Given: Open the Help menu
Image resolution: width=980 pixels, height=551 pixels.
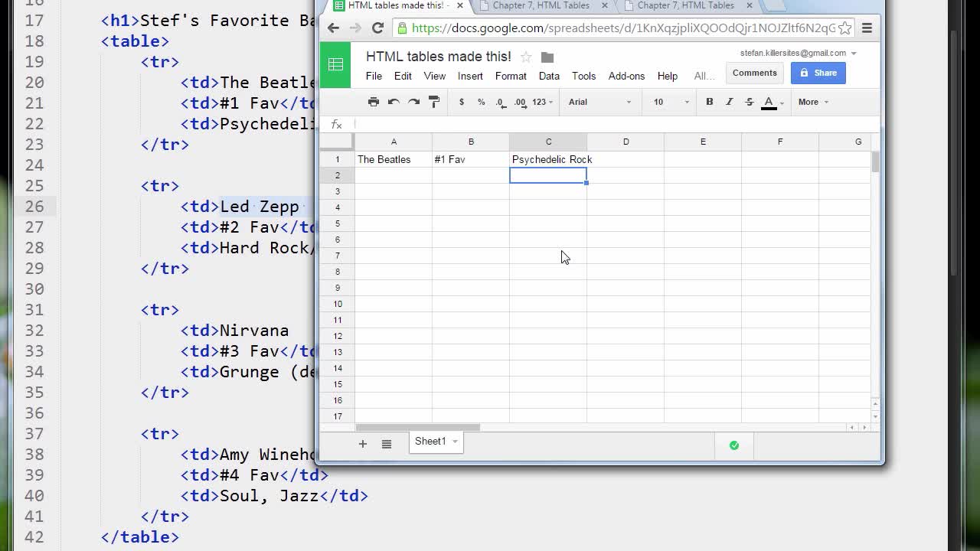Looking at the screenshot, I should pos(668,76).
